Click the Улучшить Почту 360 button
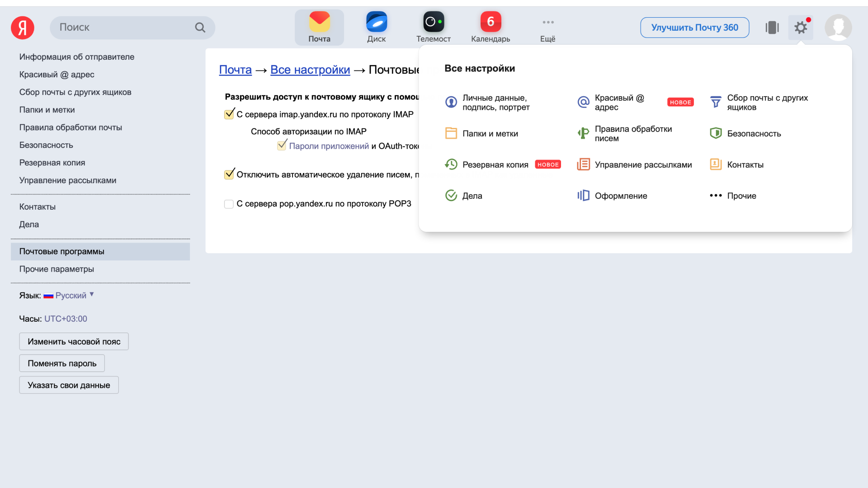Image resolution: width=868 pixels, height=488 pixels. point(695,28)
